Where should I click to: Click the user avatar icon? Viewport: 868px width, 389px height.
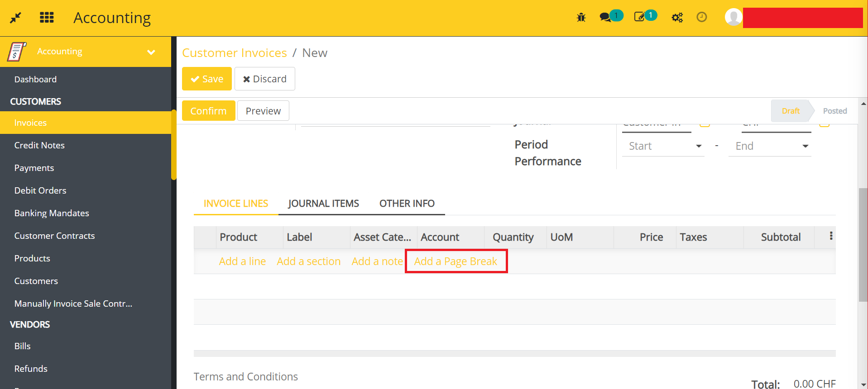pyautogui.click(x=733, y=17)
